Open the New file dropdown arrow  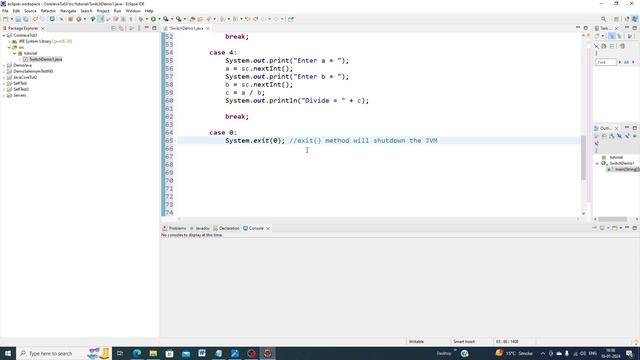tap(11, 19)
